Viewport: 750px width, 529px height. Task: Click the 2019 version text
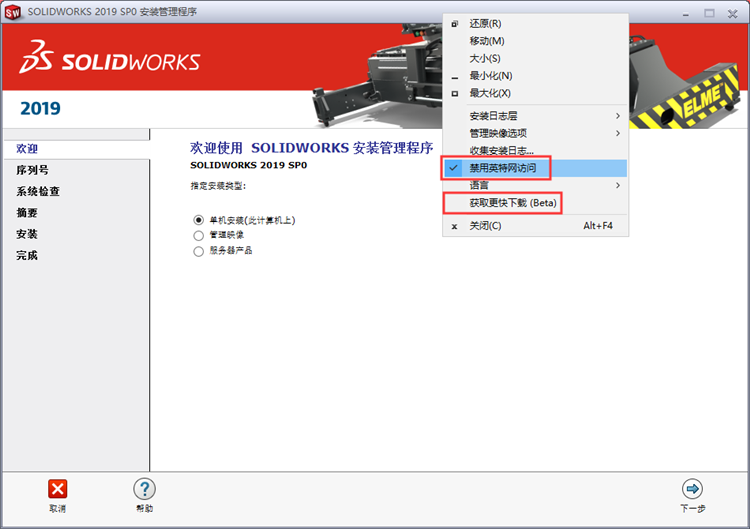tap(41, 109)
